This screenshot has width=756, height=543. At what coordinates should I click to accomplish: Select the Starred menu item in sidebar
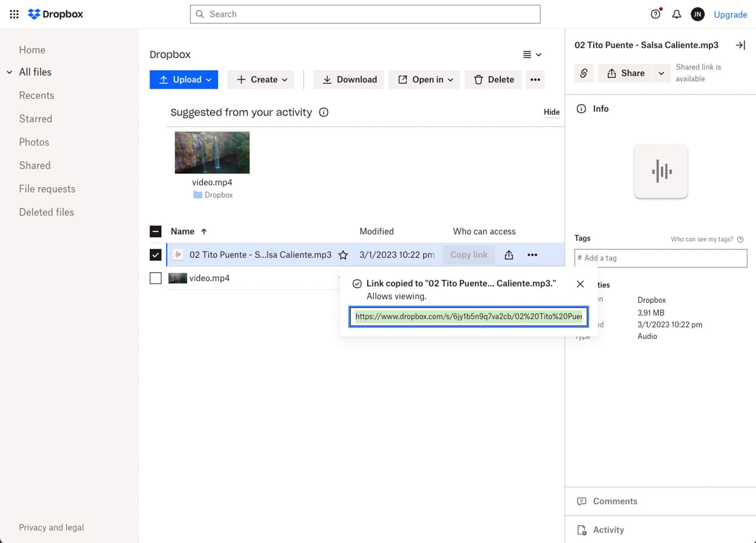coord(35,118)
